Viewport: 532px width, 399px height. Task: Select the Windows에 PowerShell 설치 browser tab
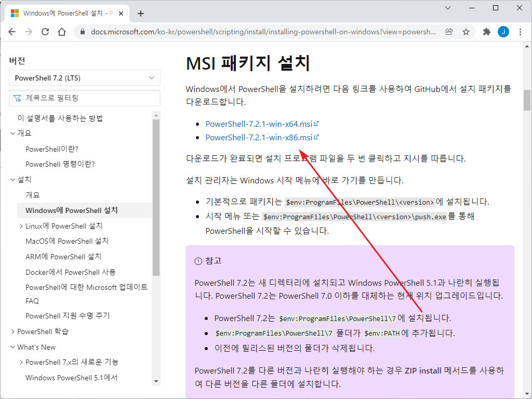pyautogui.click(x=67, y=14)
